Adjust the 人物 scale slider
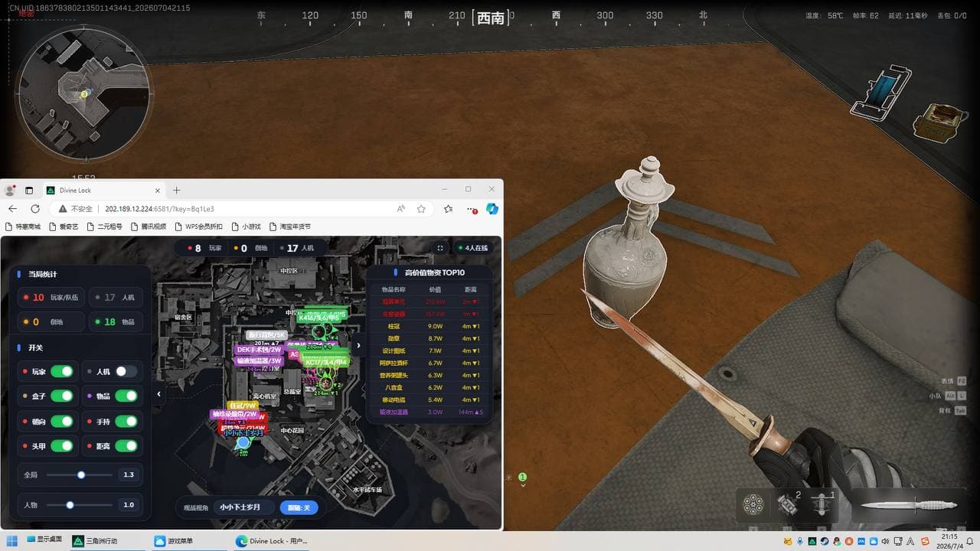980x551 pixels. click(79, 505)
